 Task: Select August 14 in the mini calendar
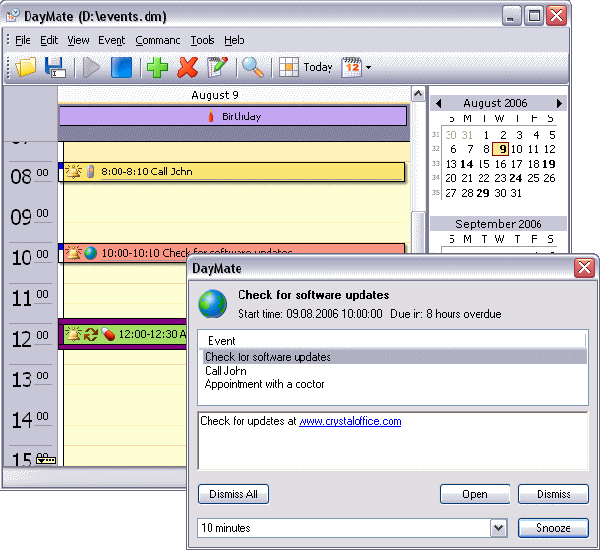click(466, 164)
